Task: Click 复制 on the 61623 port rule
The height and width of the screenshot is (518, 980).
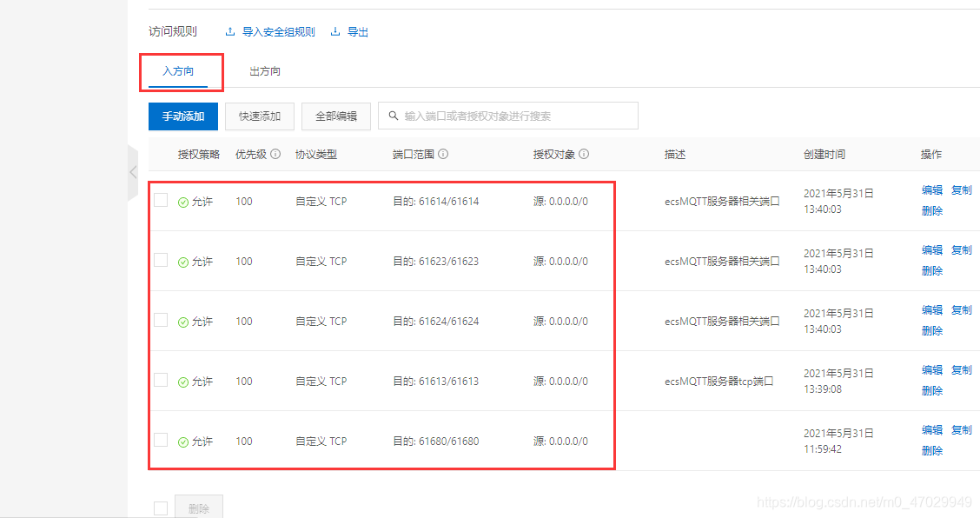Action: coord(962,249)
